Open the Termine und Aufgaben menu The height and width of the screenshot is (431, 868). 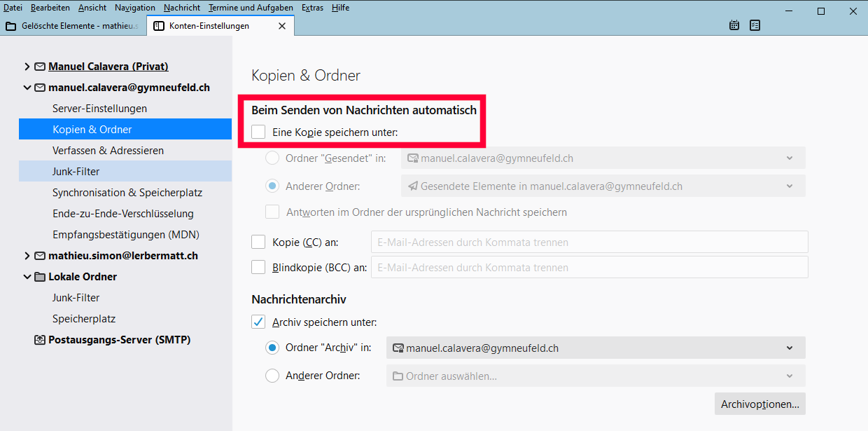pos(251,8)
